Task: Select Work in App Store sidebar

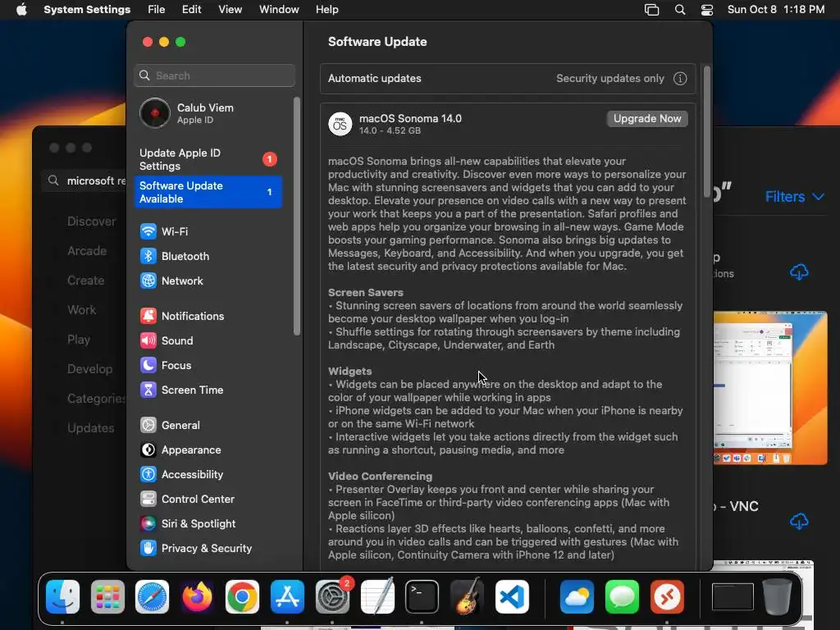Action: click(81, 310)
